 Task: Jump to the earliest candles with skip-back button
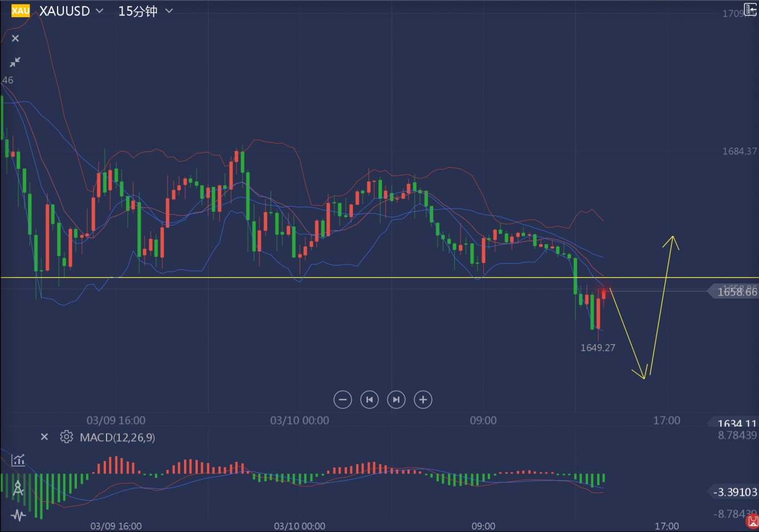pyautogui.click(x=369, y=400)
